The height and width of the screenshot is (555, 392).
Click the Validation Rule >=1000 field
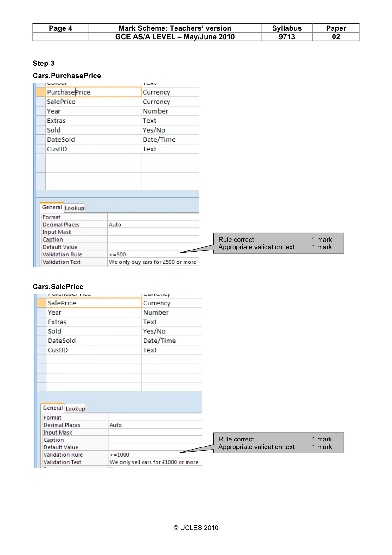[155, 455]
